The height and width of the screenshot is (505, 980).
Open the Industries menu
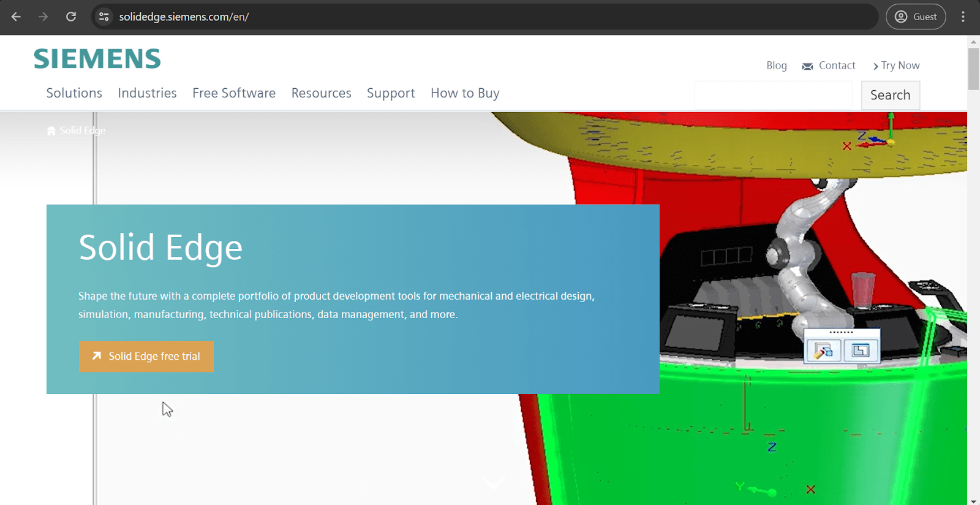click(x=147, y=93)
